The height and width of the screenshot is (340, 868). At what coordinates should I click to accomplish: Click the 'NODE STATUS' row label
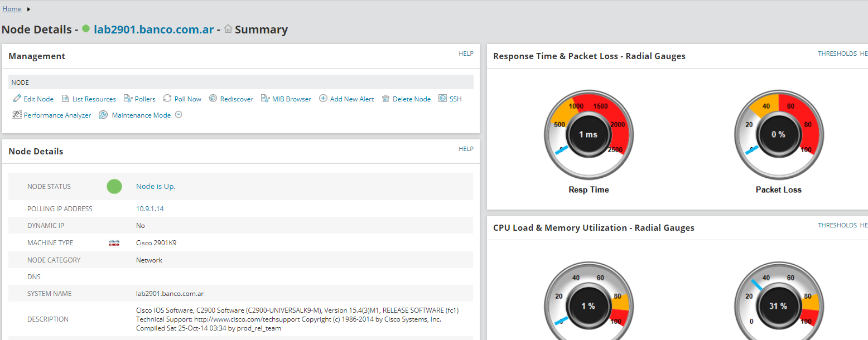(49, 187)
